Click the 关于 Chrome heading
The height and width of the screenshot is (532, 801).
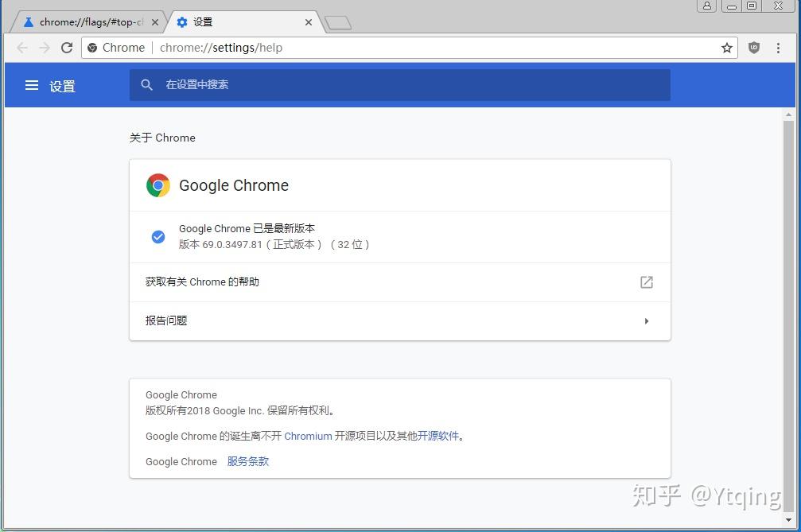(162, 138)
